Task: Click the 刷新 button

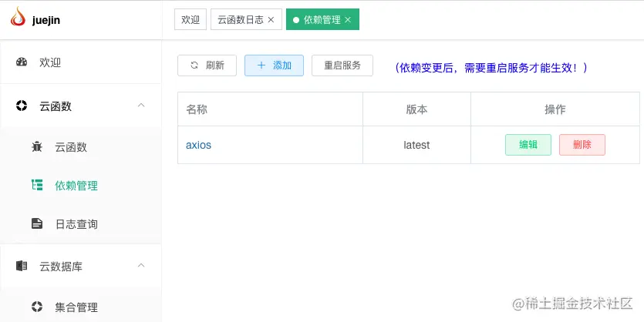Action: point(207,65)
